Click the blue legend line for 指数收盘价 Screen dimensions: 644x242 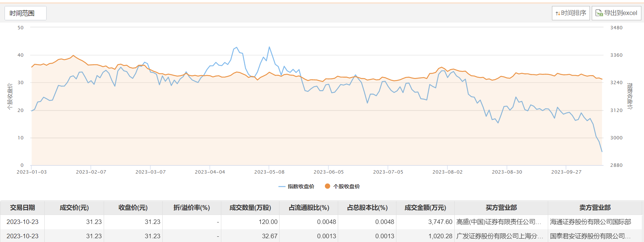click(282, 186)
